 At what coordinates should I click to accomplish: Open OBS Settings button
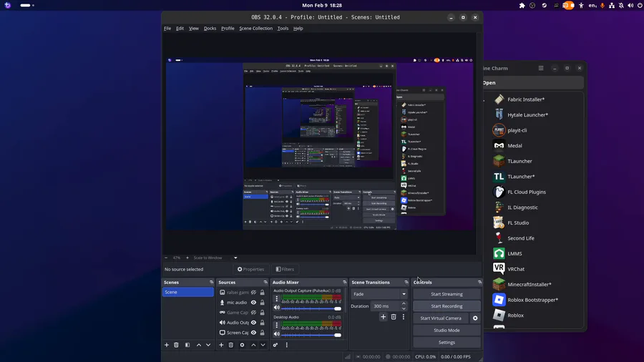(447, 342)
